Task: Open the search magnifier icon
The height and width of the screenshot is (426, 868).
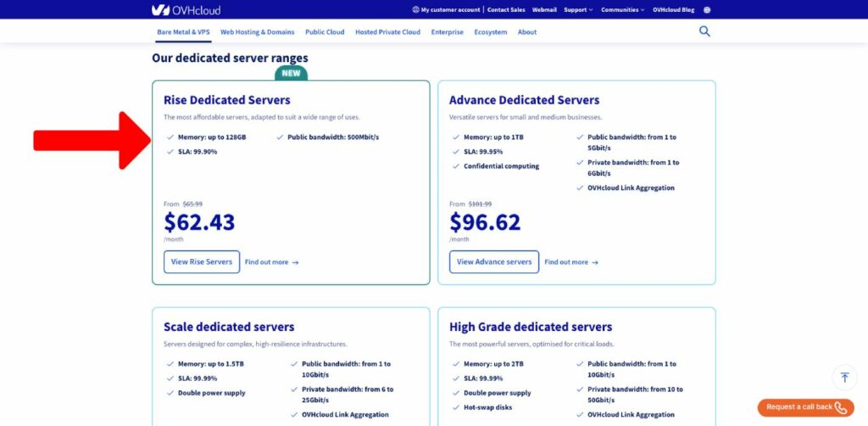Action: 704,31
